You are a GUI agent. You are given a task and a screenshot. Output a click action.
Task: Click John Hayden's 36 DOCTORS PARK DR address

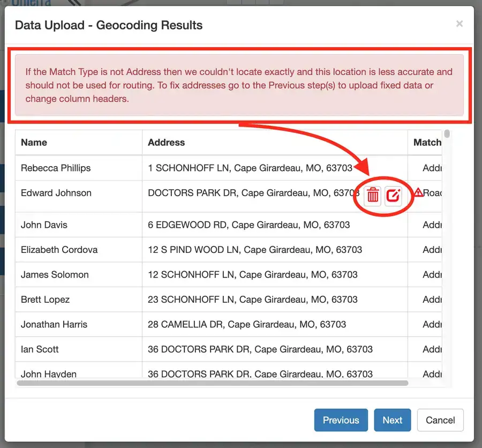(x=260, y=374)
